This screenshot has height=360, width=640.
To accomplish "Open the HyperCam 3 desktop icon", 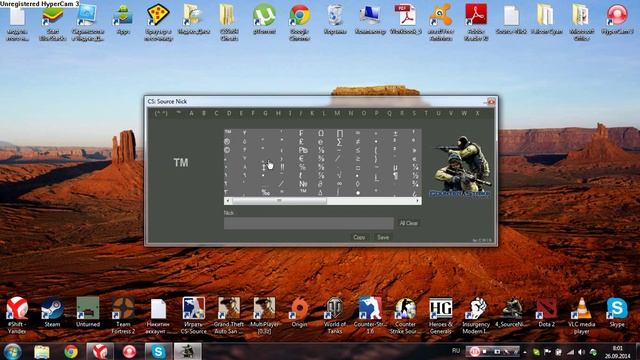I will 617,19.
